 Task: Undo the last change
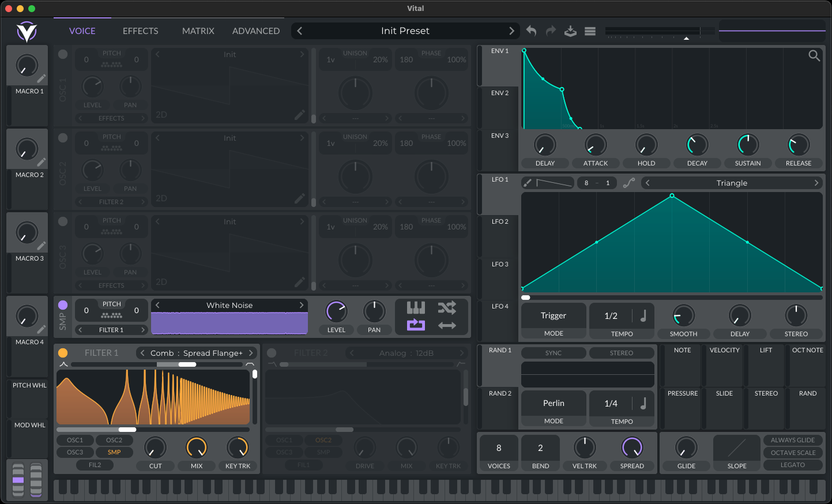point(532,31)
